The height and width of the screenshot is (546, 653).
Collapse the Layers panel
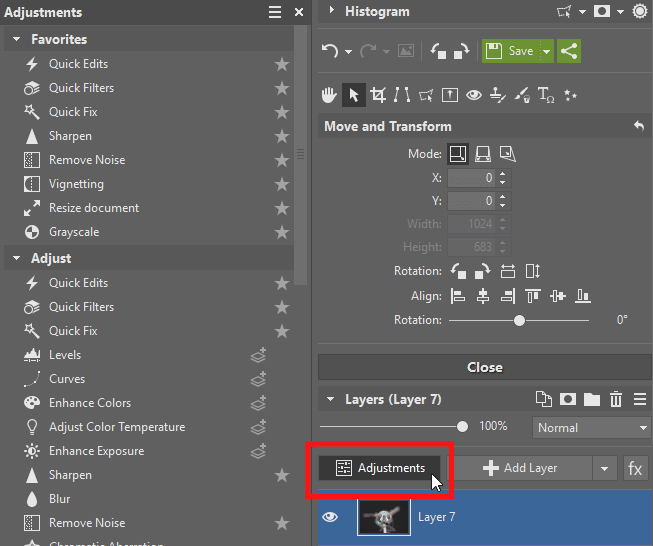coord(331,399)
